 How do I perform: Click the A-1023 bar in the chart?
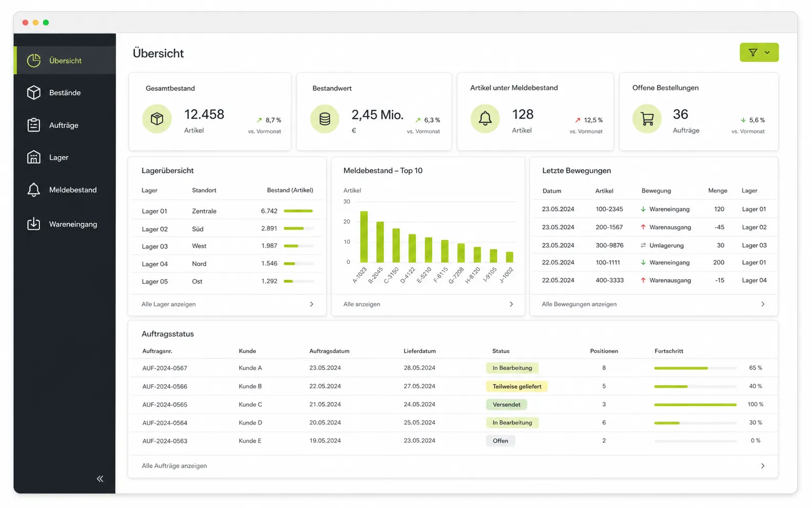(364, 237)
